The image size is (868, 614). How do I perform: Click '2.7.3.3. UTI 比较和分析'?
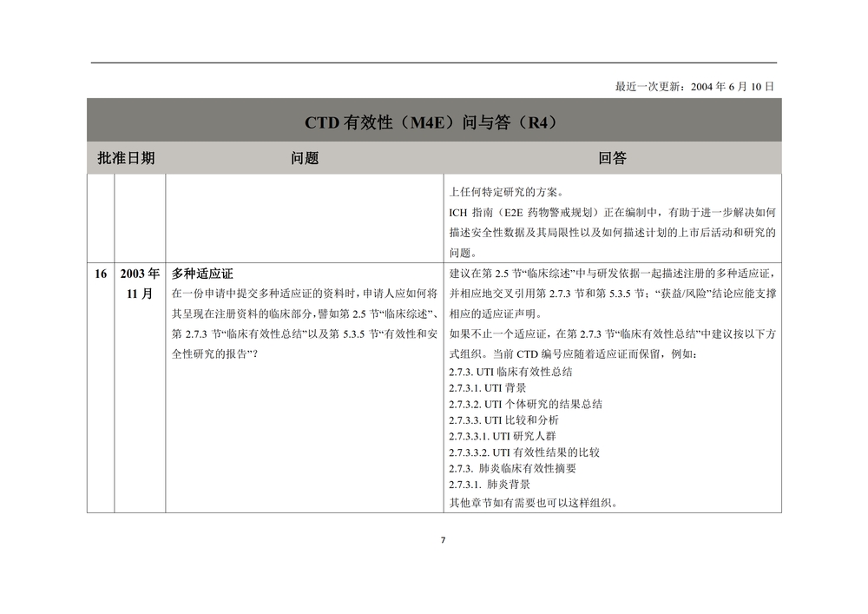pyautogui.click(x=503, y=420)
